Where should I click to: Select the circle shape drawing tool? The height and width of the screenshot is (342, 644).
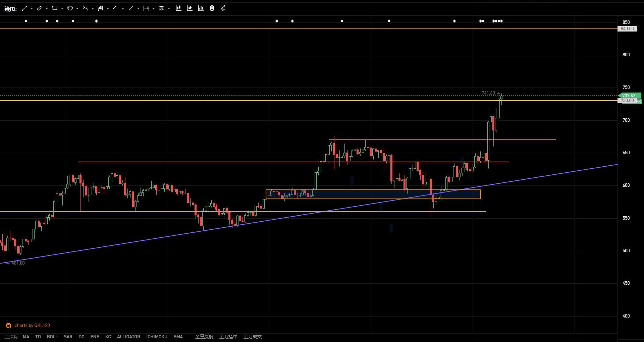point(70,8)
